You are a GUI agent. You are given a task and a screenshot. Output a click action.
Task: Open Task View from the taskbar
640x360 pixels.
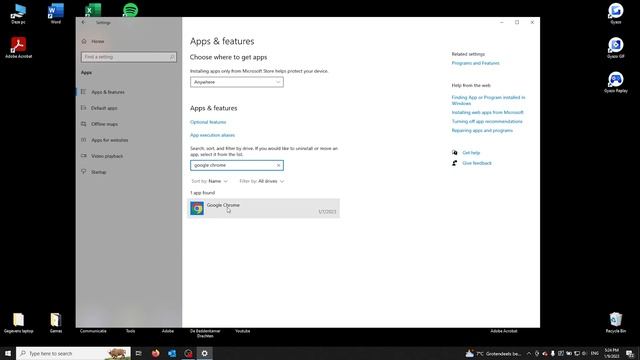point(139,353)
